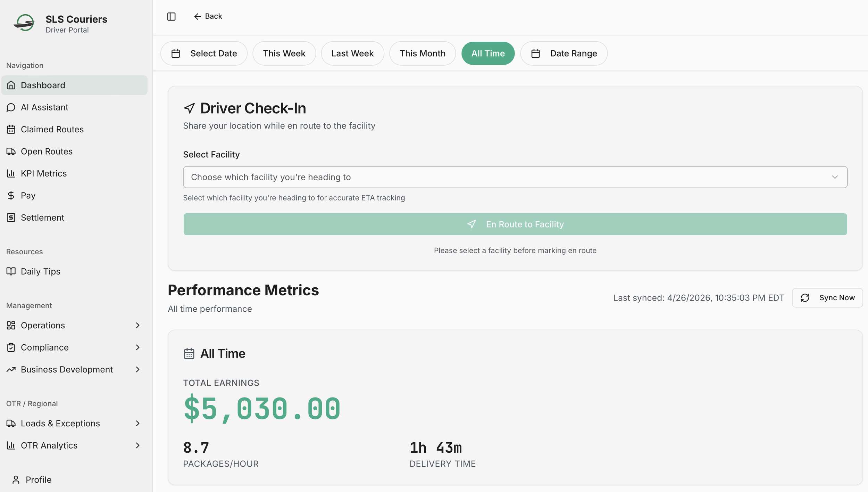Activate the All Time filter

click(x=487, y=54)
